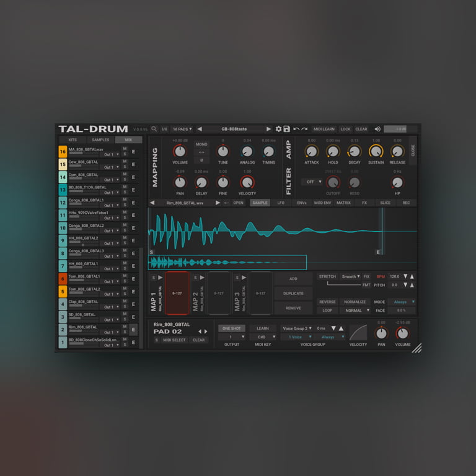Click the left-arrow button beside OPEN
The width and height of the screenshot is (476, 476).
click(x=226, y=203)
